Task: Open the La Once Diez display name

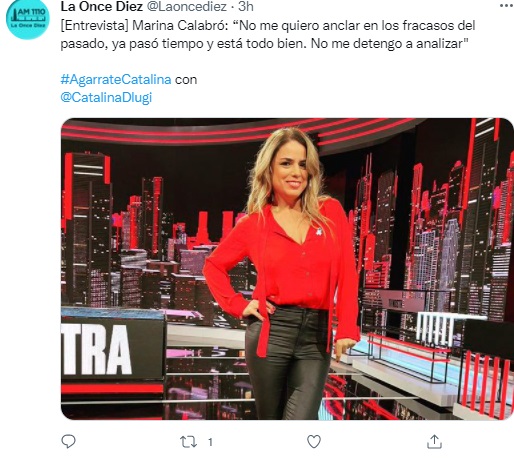Action: (x=102, y=6)
